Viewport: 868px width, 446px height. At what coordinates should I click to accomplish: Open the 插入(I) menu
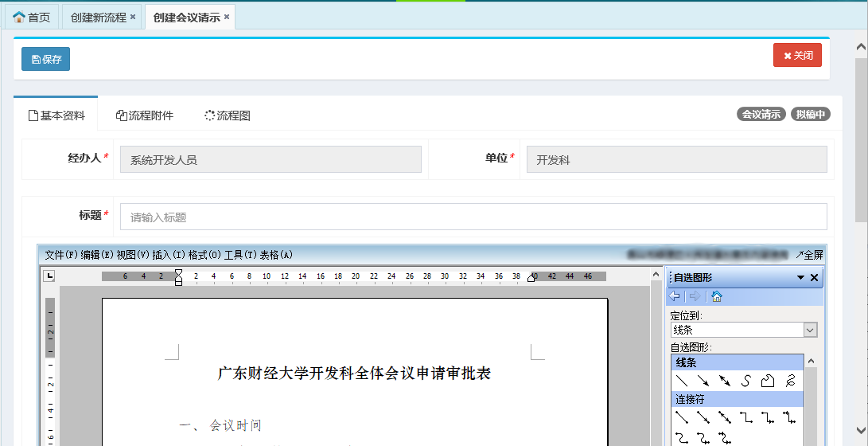tap(169, 255)
